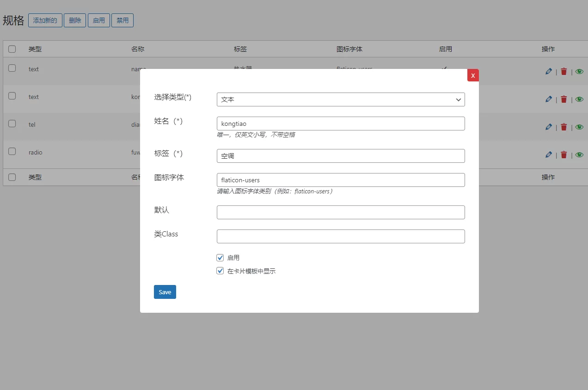This screenshot has height=390, width=588.
Task: Click the 添加新的 button
Action: [45, 20]
